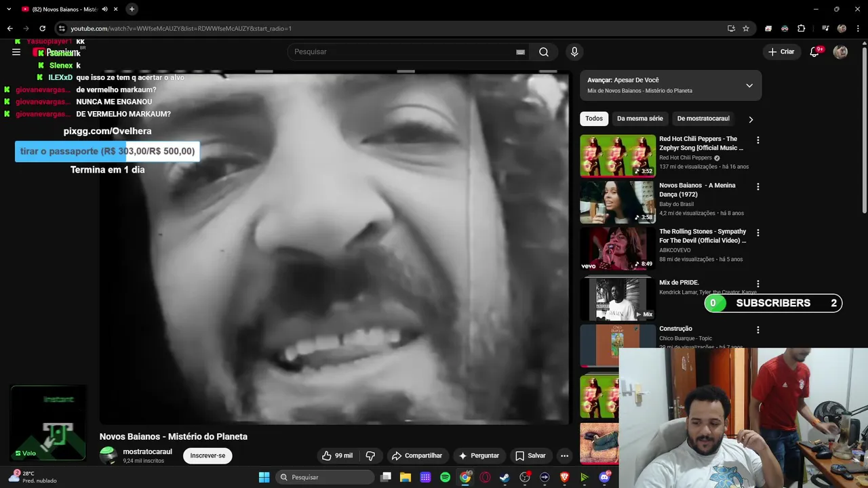Click the video title Novos Baianos - Mistério do Planeta

click(x=174, y=436)
